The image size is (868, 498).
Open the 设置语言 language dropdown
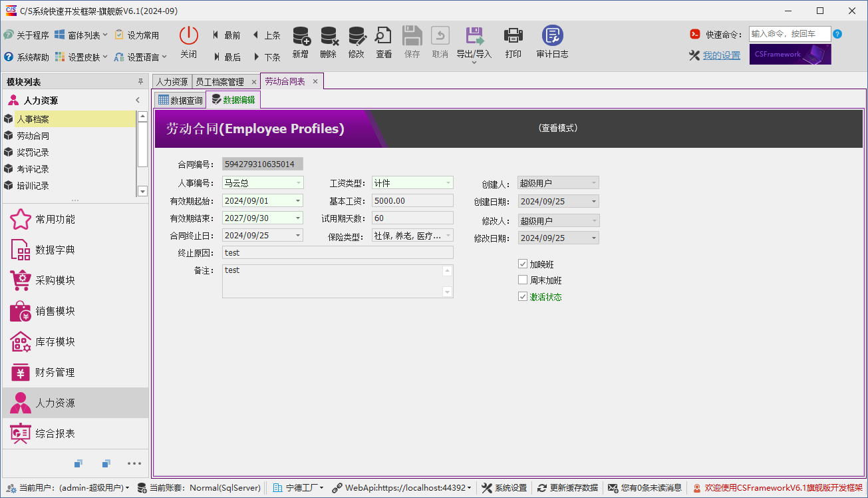140,57
